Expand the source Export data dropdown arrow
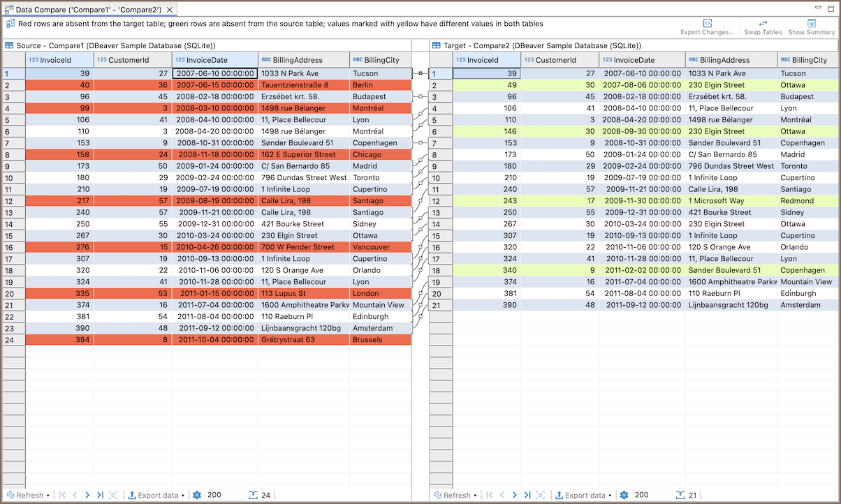 [183, 496]
